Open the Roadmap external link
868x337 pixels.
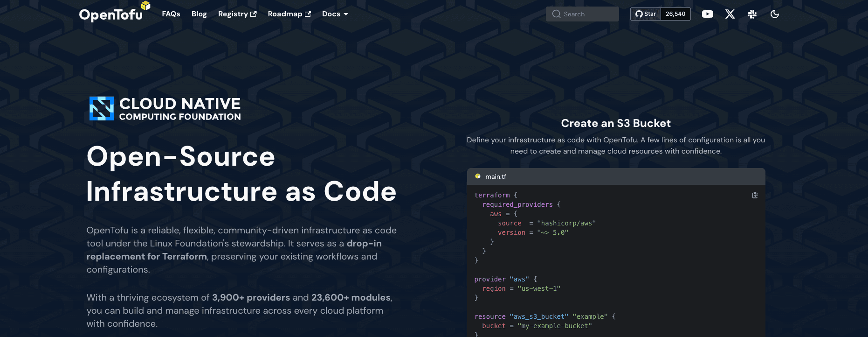pyautogui.click(x=289, y=14)
